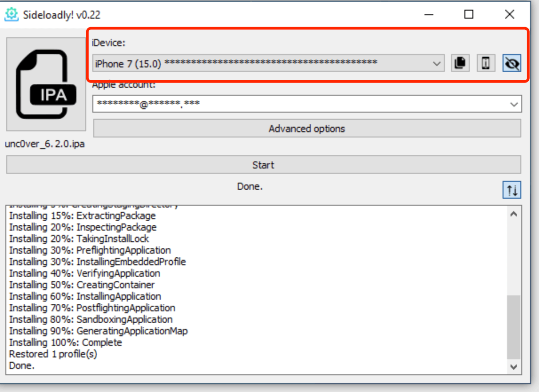Image resolution: width=539 pixels, height=392 pixels.
Task: Click the final 'Done.' log line
Action: (22, 366)
